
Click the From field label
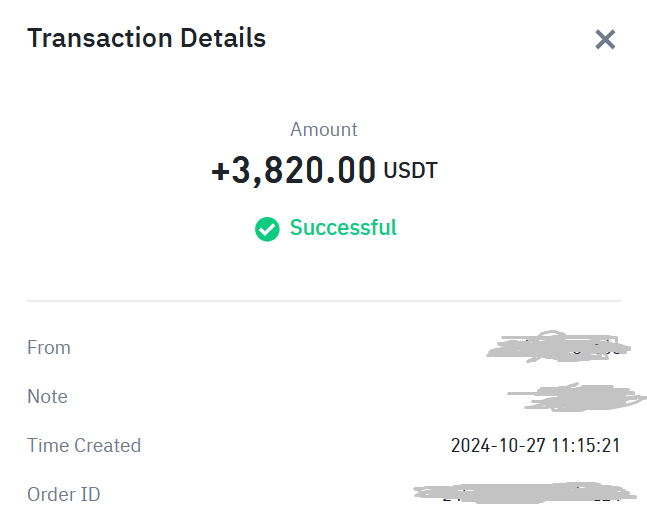coord(49,348)
